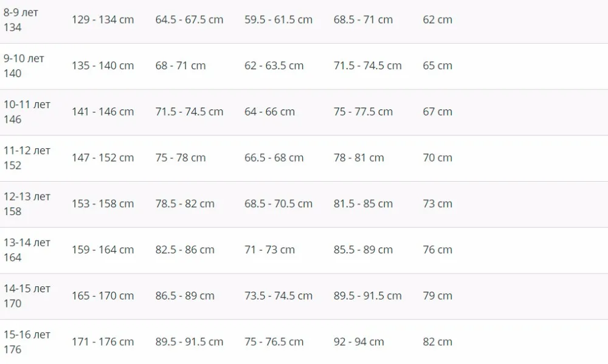Screen dimensions: 608x364
Task: Click the 62 cm value in first row
Action: [x=437, y=19]
